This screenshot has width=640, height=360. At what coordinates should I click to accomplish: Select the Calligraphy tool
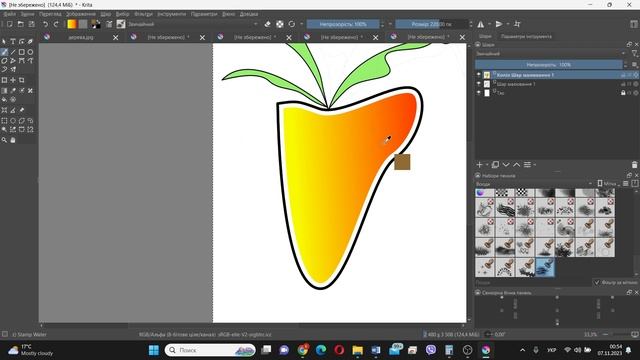click(x=30, y=41)
